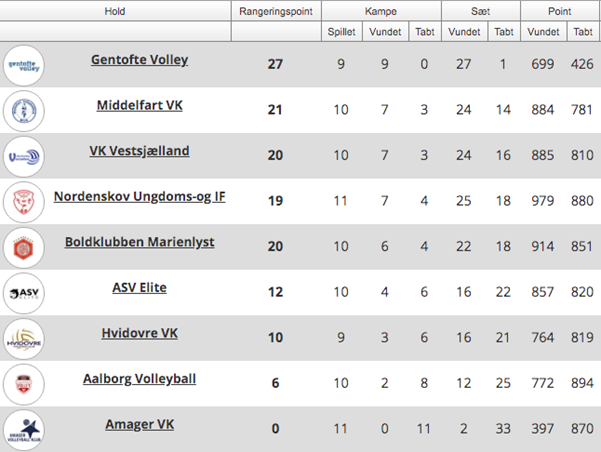Open the ASV Elite link
Image resolution: width=601 pixels, height=452 pixels.
(x=140, y=288)
